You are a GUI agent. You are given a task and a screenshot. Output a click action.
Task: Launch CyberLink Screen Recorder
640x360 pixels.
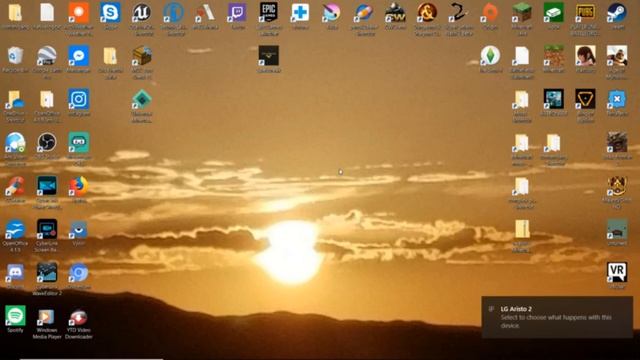pyautogui.click(x=47, y=229)
